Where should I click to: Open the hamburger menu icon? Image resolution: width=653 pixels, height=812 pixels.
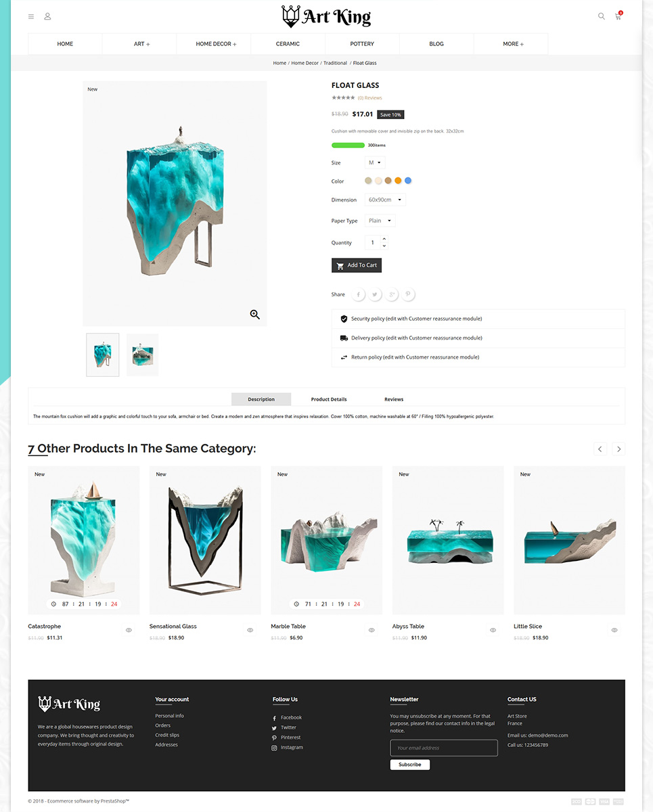pyautogui.click(x=31, y=16)
